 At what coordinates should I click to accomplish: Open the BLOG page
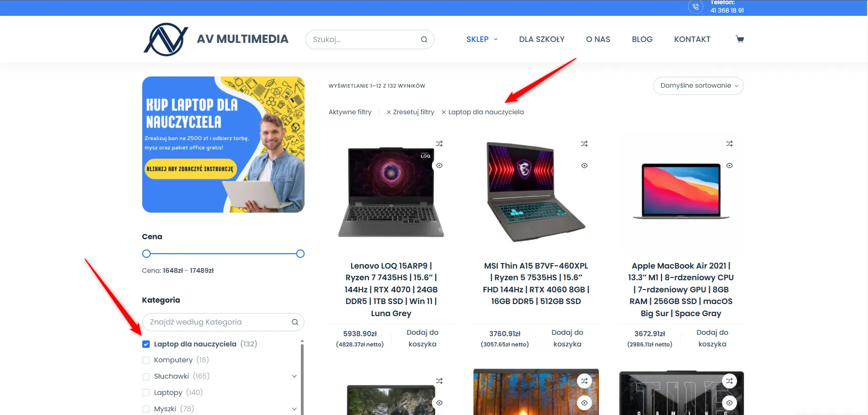click(642, 40)
